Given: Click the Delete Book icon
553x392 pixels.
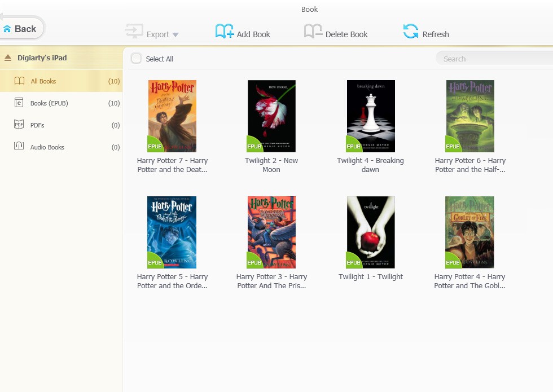Looking at the screenshot, I should pyautogui.click(x=313, y=31).
